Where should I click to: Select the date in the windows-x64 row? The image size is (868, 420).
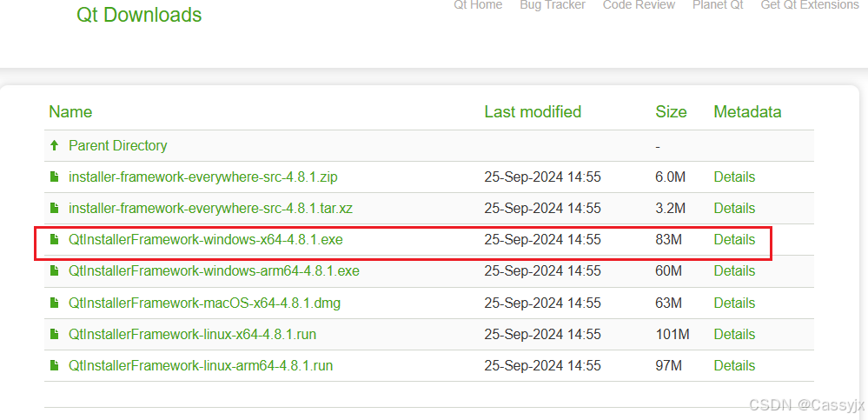tap(542, 240)
